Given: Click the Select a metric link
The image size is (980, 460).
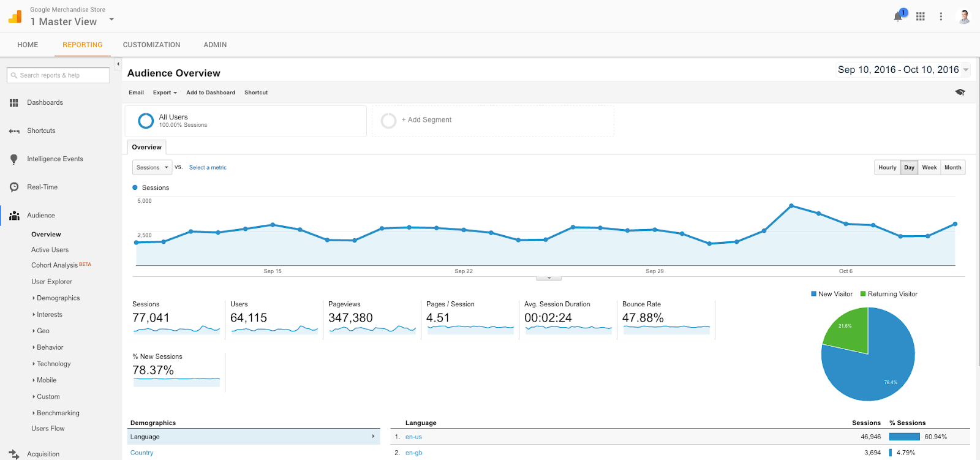Looking at the screenshot, I should [x=208, y=168].
